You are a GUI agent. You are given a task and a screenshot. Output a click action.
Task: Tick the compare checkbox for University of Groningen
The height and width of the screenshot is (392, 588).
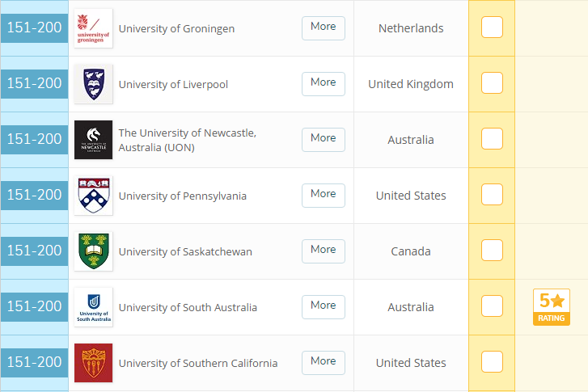[492, 27]
